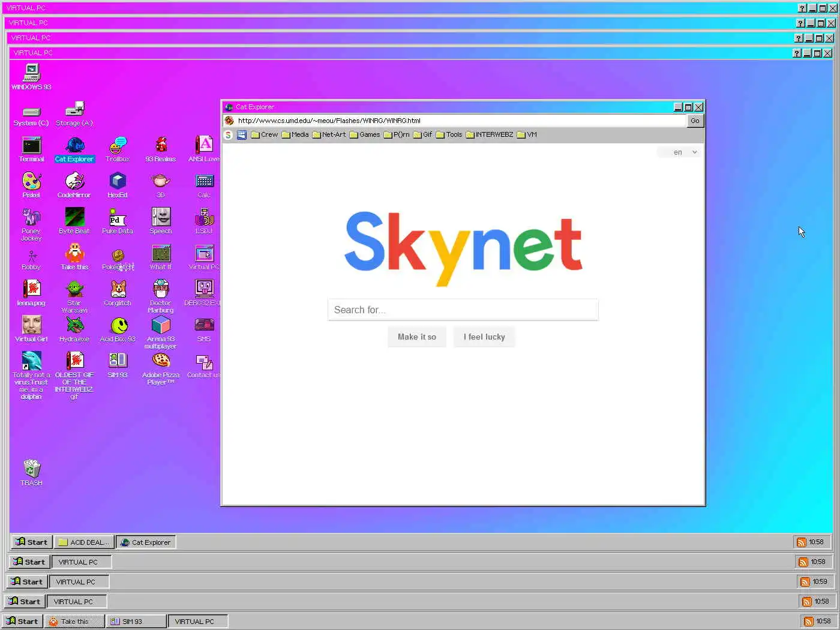Open lenna.png image file
The image size is (840, 630).
[x=31, y=293]
